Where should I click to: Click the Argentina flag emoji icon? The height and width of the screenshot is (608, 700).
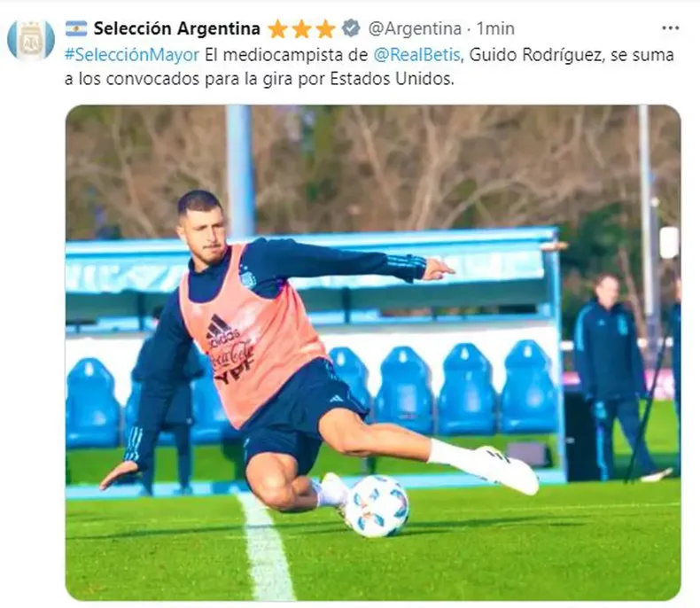click(76, 28)
